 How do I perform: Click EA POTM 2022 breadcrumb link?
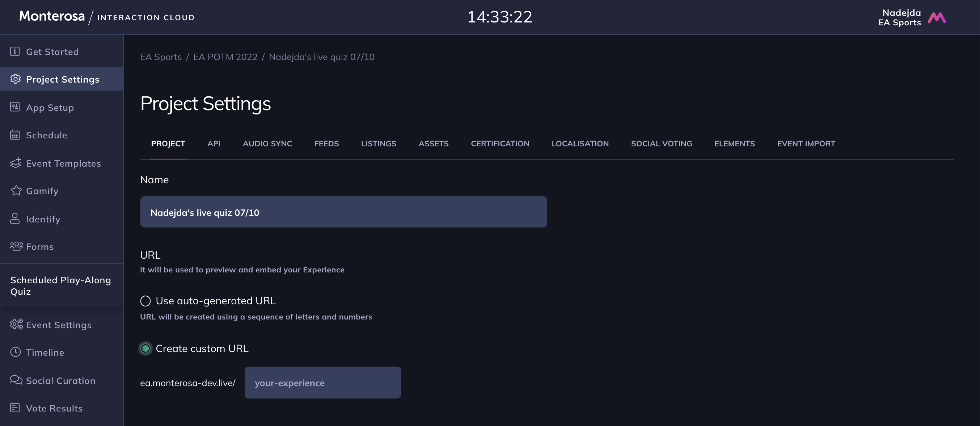[x=225, y=57]
